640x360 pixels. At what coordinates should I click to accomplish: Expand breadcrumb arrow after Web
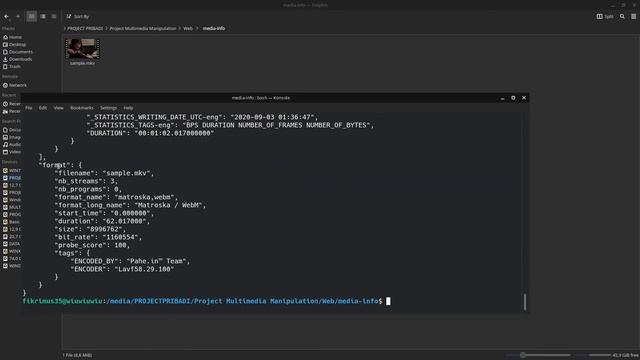tap(197, 28)
